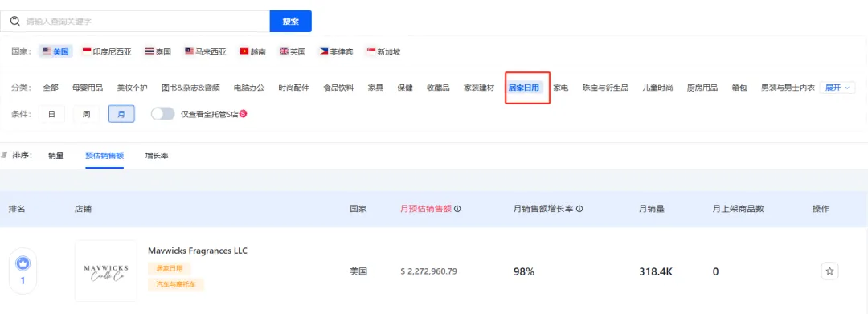The height and width of the screenshot is (314, 868).
Task: Select 家装建材 category
Action: coord(479,88)
